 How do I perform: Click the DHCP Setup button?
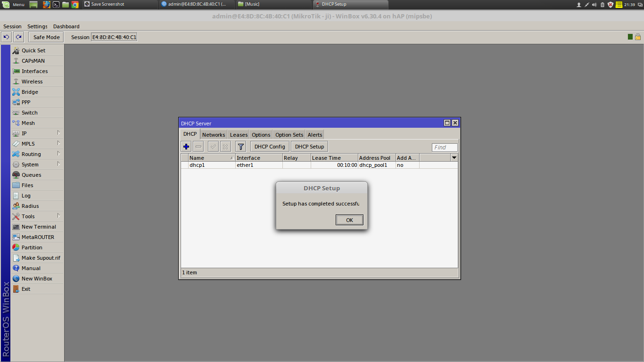(309, 147)
